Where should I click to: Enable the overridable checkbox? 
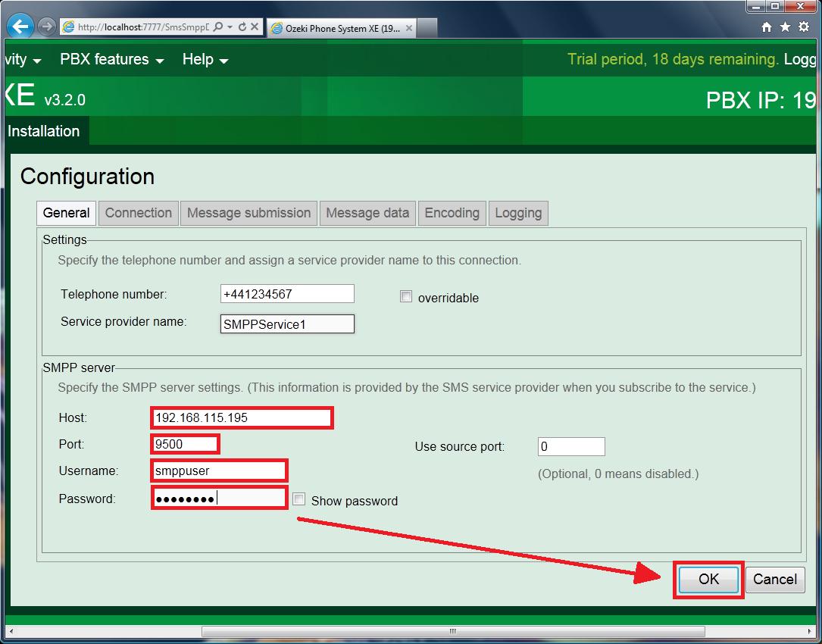406,297
